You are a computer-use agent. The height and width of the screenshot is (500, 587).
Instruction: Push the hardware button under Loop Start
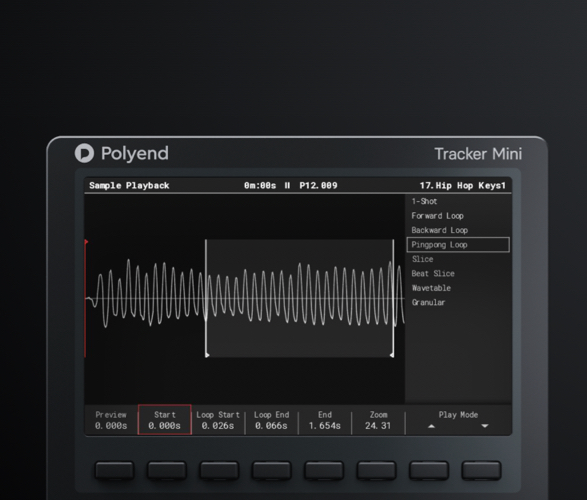219,470
